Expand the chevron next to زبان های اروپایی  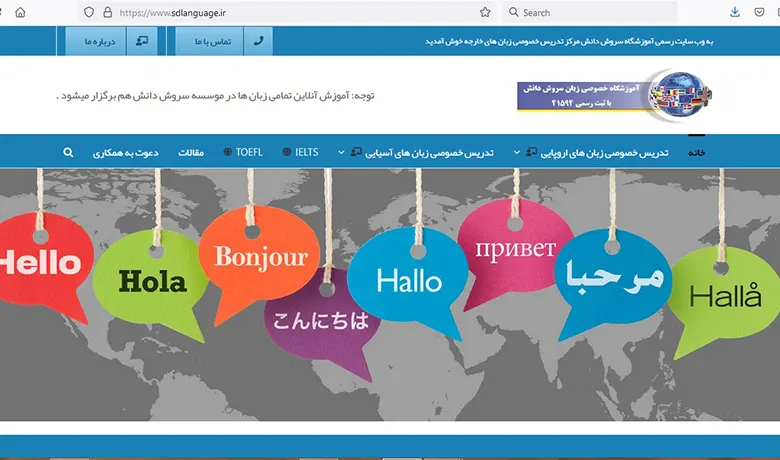click(x=517, y=152)
